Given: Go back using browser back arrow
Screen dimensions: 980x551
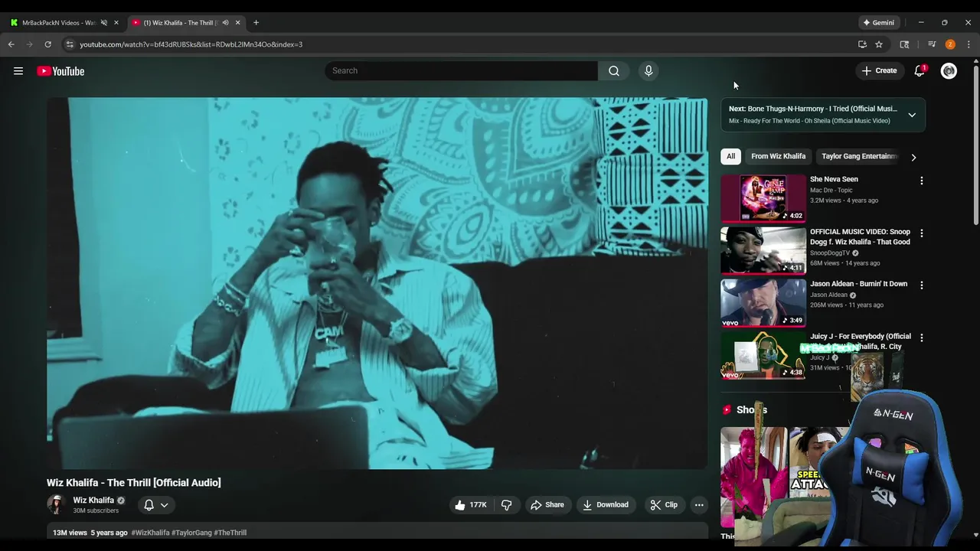Looking at the screenshot, I should (11, 44).
